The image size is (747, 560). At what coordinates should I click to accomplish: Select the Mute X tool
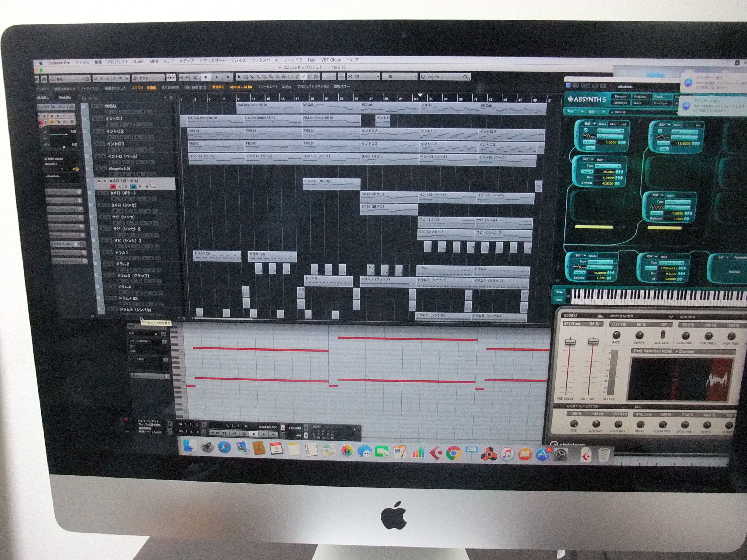click(x=277, y=77)
